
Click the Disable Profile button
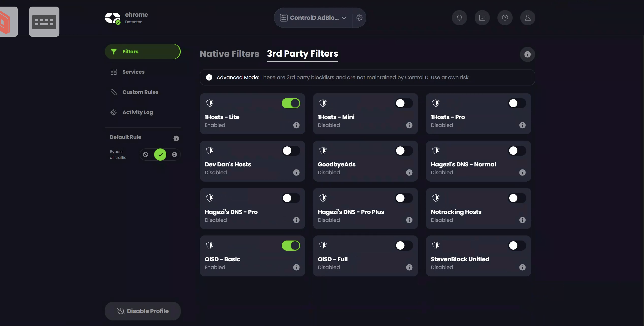coord(143,311)
